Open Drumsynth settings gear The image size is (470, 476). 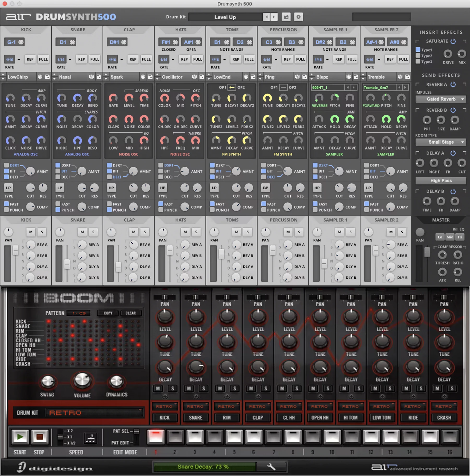tap(298, 17)
